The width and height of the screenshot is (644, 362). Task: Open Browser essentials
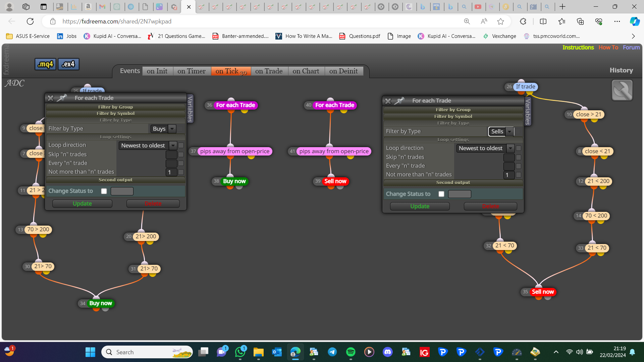point(599,21)
